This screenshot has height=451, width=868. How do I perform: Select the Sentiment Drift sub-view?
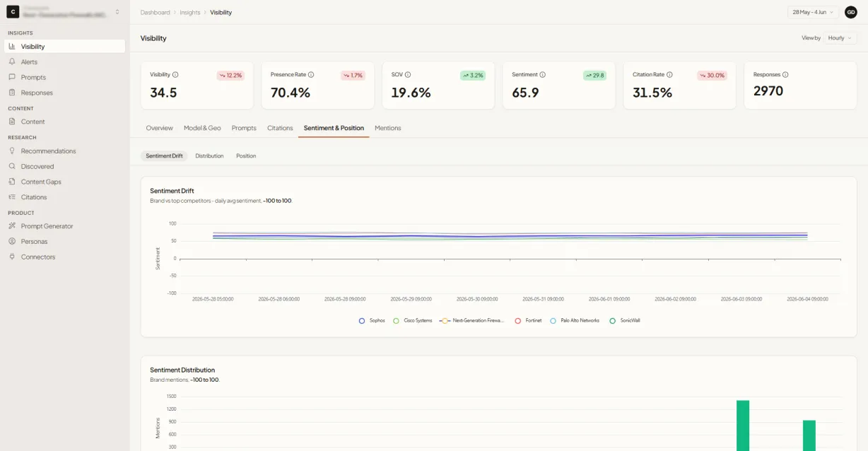point(164,156)
